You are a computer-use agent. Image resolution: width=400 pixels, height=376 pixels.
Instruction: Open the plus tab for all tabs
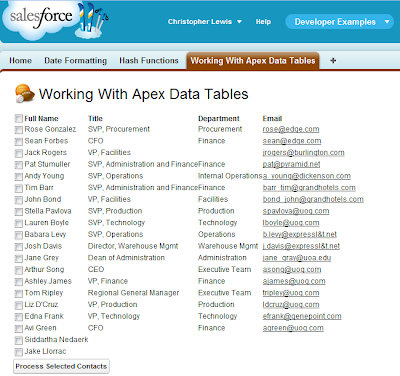(x=333, y=60)
